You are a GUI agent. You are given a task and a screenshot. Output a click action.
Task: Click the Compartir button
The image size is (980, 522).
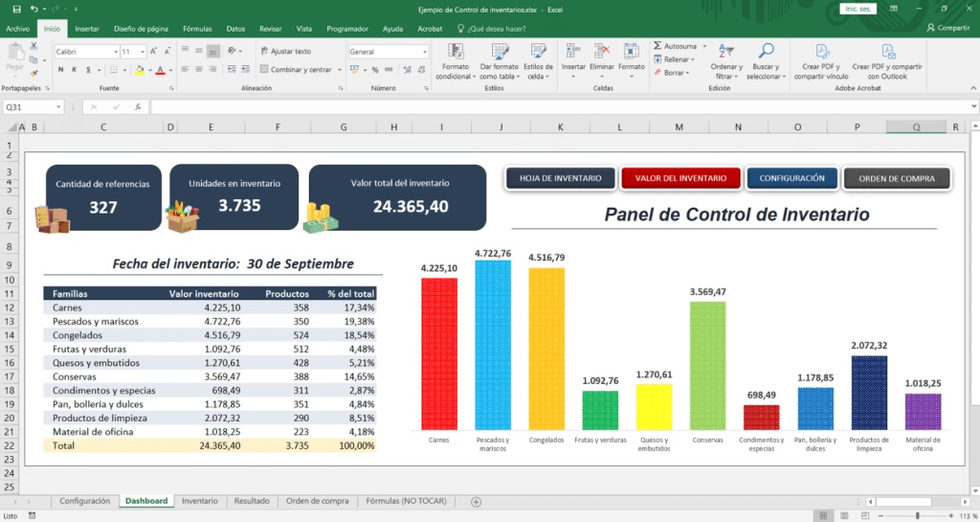point(948,28)
